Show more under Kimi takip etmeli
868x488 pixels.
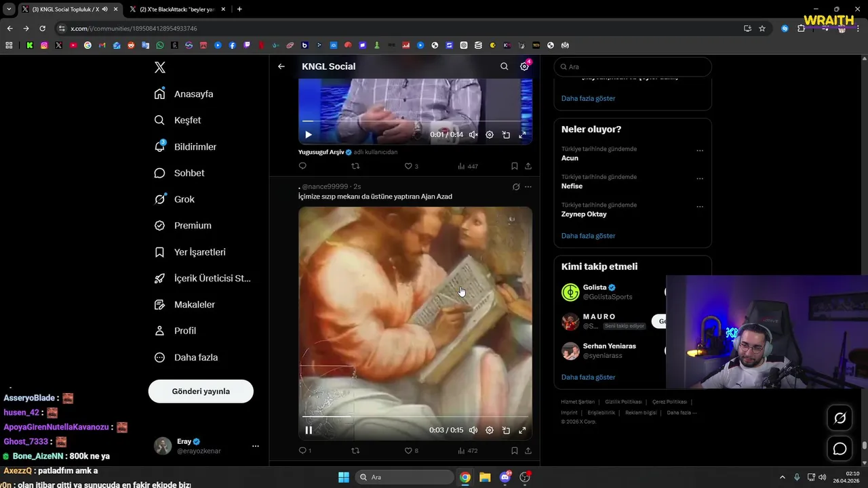(x=588, y=377)
